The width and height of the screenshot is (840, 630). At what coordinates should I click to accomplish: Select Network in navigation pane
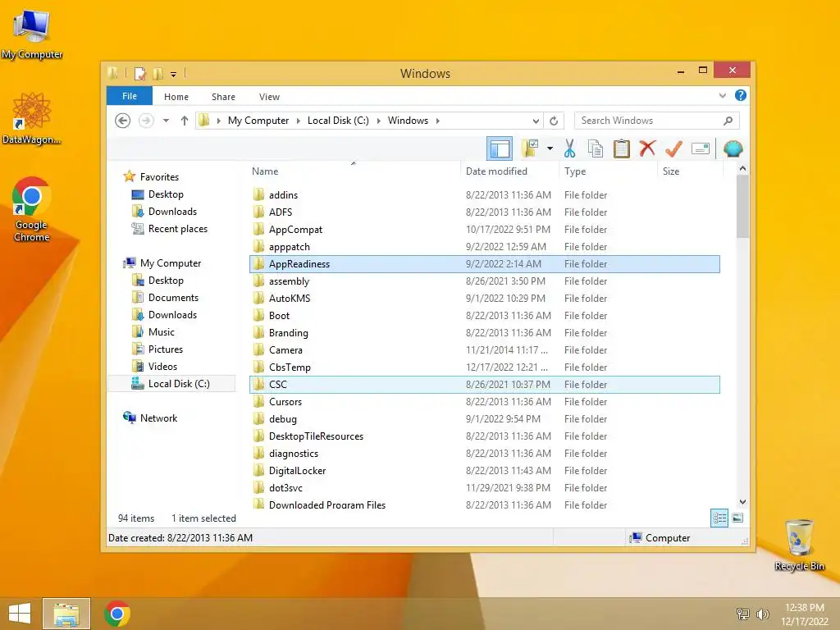click(158, 418)
